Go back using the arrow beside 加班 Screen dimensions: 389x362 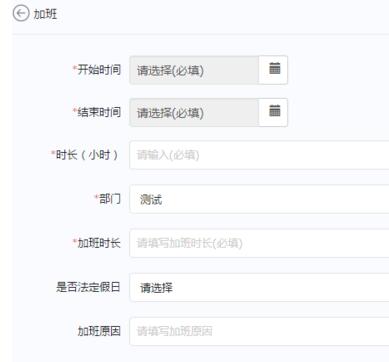pos(21,14)
